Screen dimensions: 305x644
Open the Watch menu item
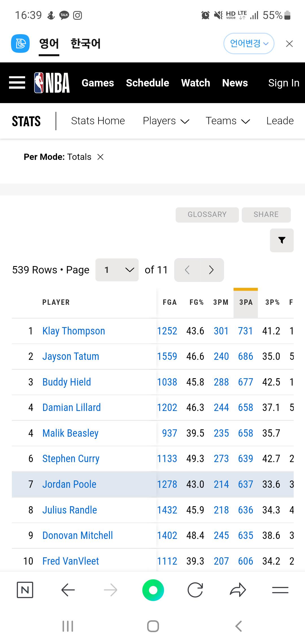click(196, 83)
